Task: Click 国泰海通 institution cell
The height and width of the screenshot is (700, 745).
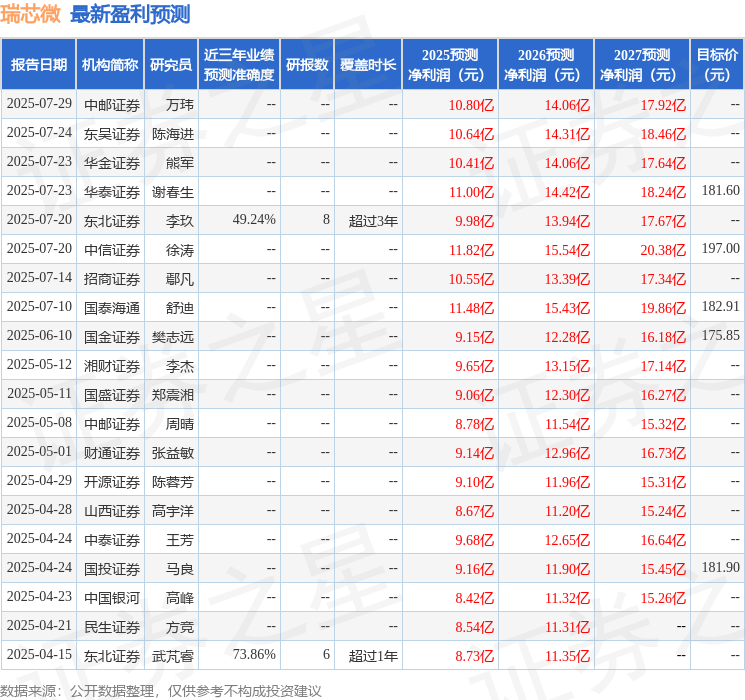Action: click(112, 308)
